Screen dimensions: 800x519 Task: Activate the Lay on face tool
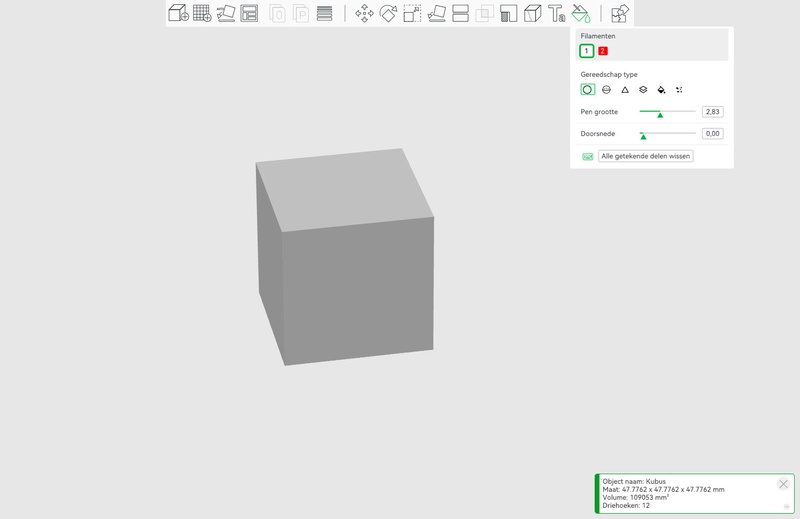[436, 13]
